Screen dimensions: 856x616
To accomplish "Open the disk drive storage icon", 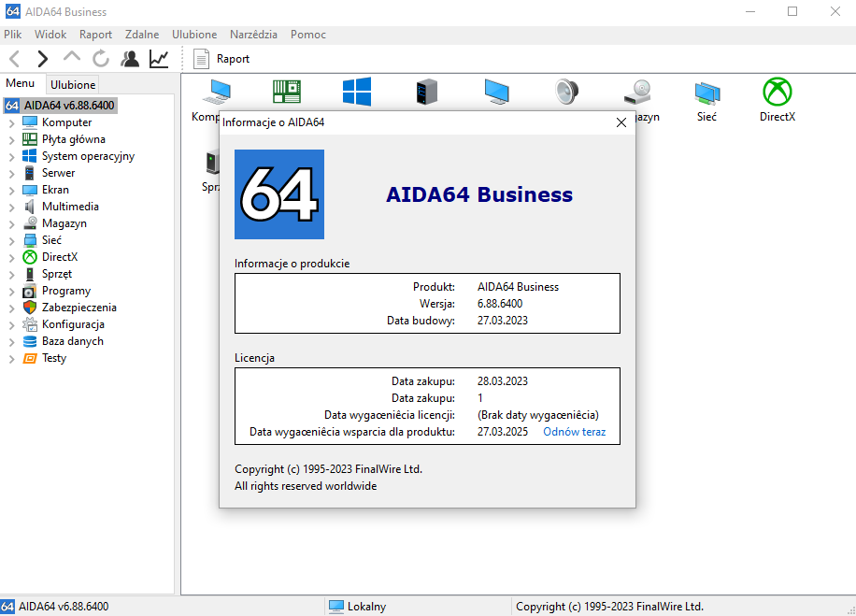I will pos(637,92).
